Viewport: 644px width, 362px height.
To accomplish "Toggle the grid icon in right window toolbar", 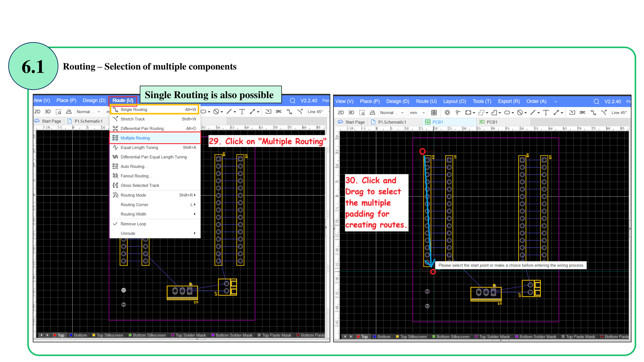I will [x=434, y=113].
